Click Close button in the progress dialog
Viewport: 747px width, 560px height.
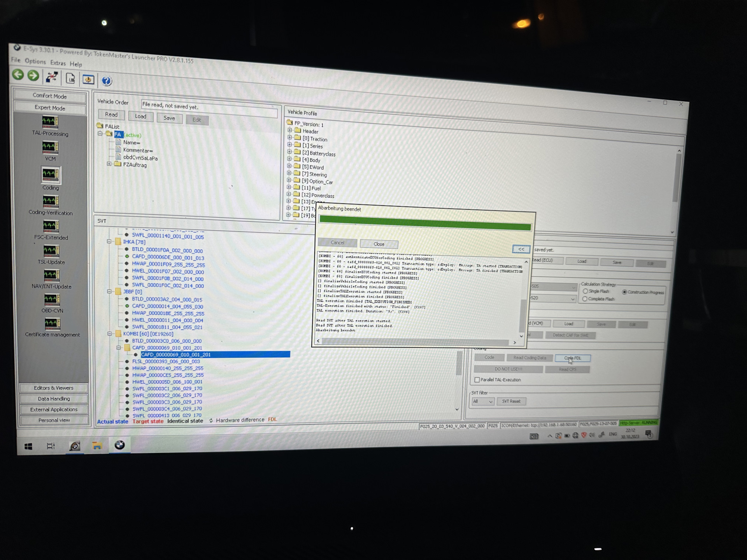coord(379,244)
